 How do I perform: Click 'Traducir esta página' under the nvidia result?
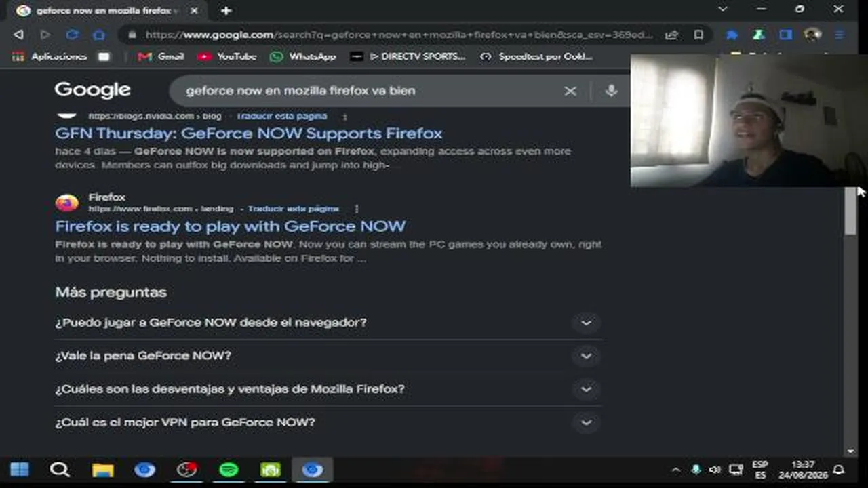[281, 116]
